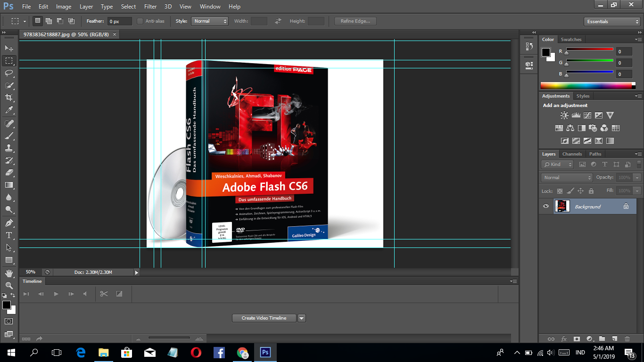This screenshot has height=362, width=644.
Task: Select the Dodge tool
Action: 9,209
